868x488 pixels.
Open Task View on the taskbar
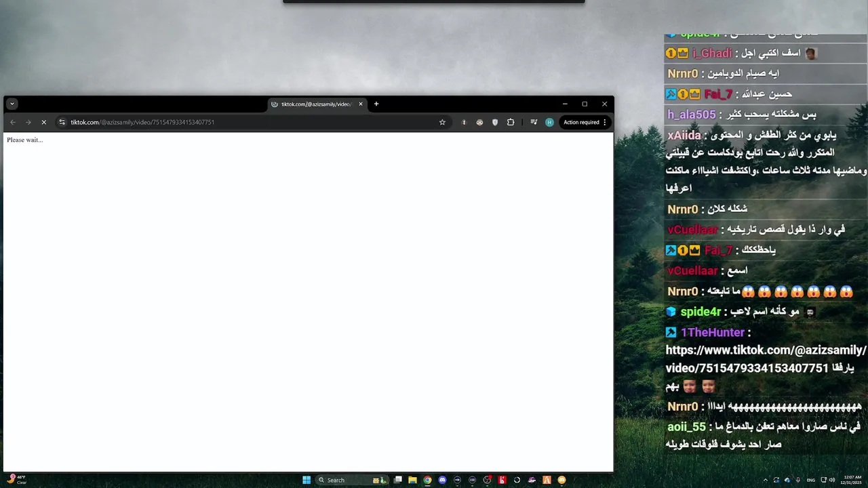pos(398,480)
